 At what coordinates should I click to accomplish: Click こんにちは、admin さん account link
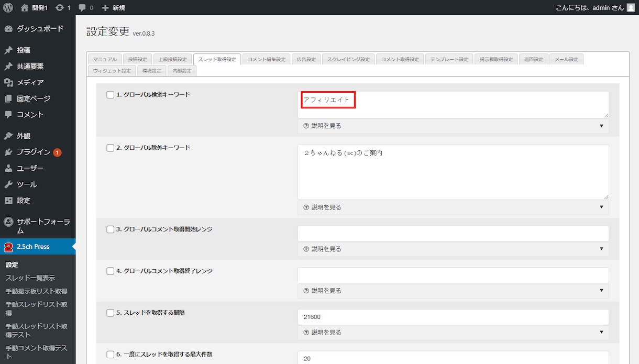point(596,7)
